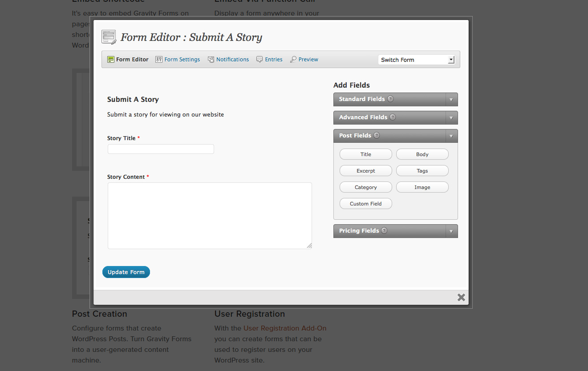Open the Form Settings tab
The image size is (588, 371).
[x=182, y=60]
